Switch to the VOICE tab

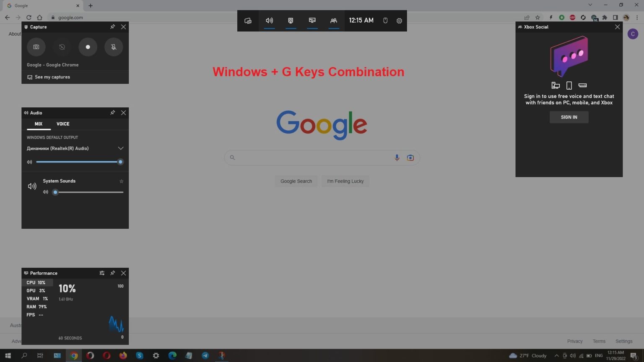63,124
